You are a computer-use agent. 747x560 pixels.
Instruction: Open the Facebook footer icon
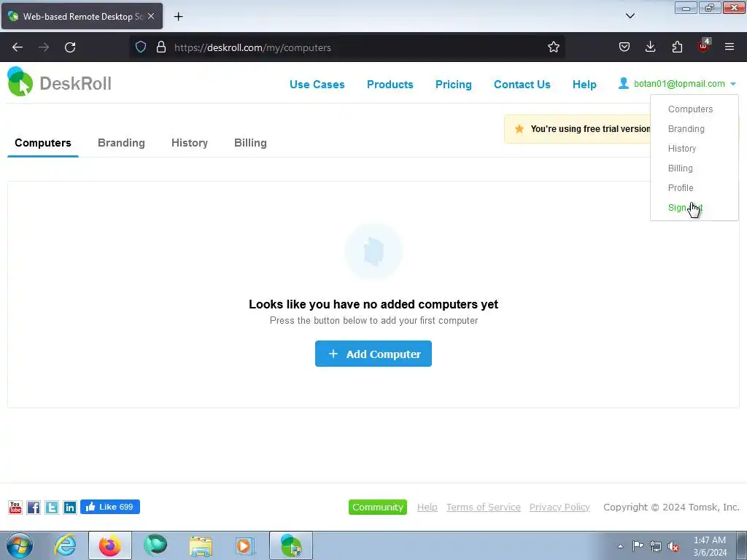[x=34, y=507]
